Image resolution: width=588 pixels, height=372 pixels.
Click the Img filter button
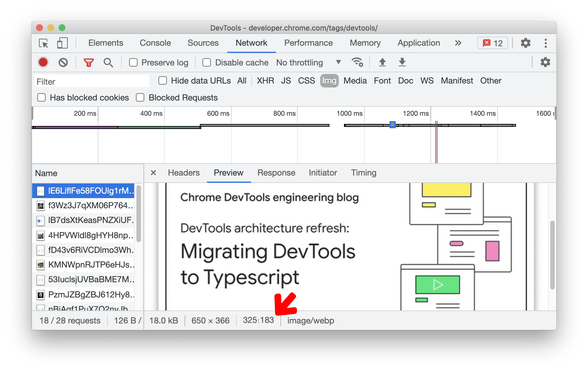click(330, 80)
